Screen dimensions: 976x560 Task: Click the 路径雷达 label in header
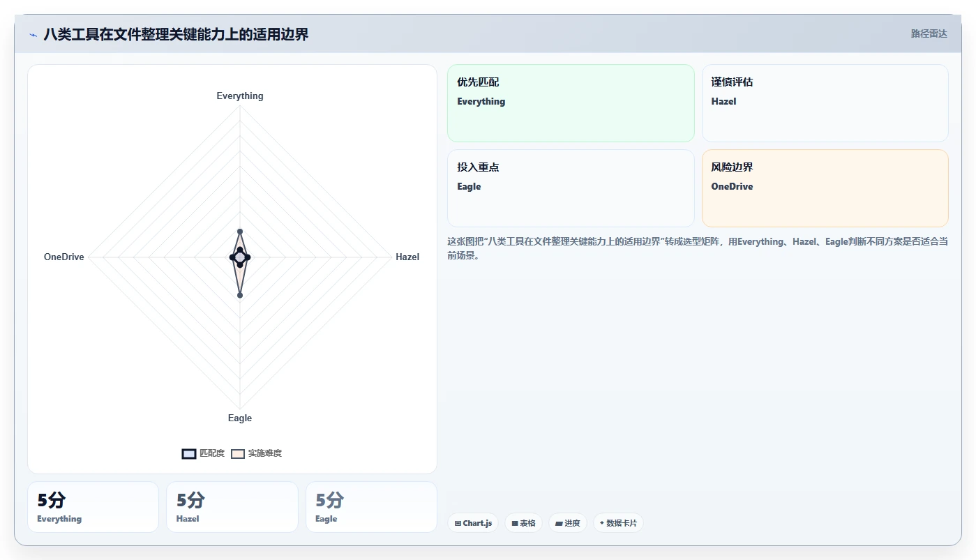[x=929, y=33]
